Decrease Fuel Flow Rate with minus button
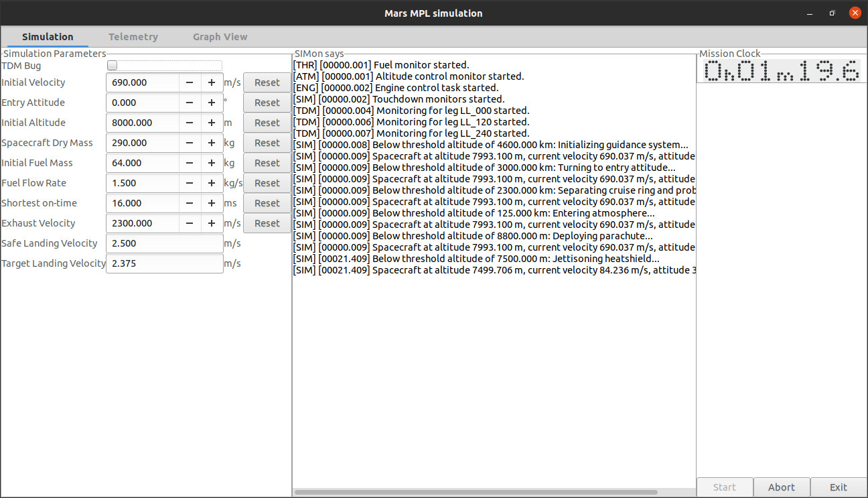The image size is (868, 498). click(x=190, y=183)
